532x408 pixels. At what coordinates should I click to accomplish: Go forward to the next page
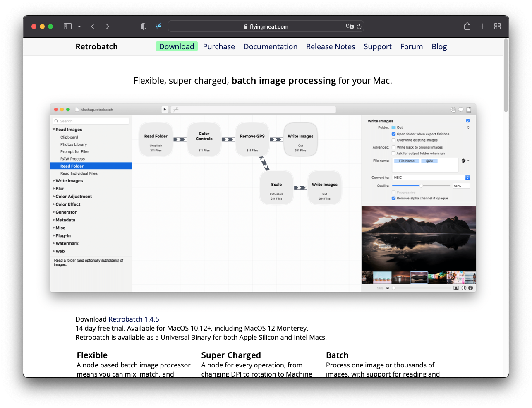click(108, 26)
